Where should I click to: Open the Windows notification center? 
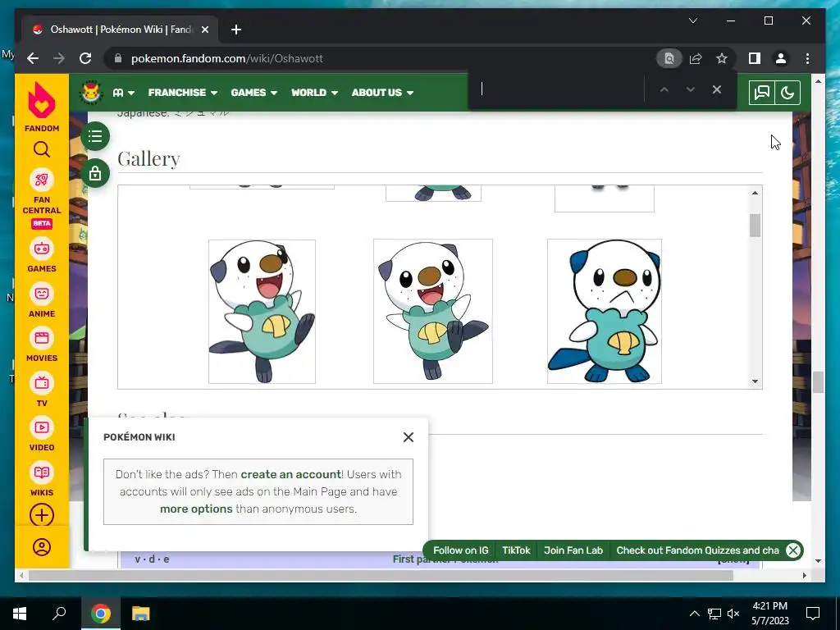813,614
